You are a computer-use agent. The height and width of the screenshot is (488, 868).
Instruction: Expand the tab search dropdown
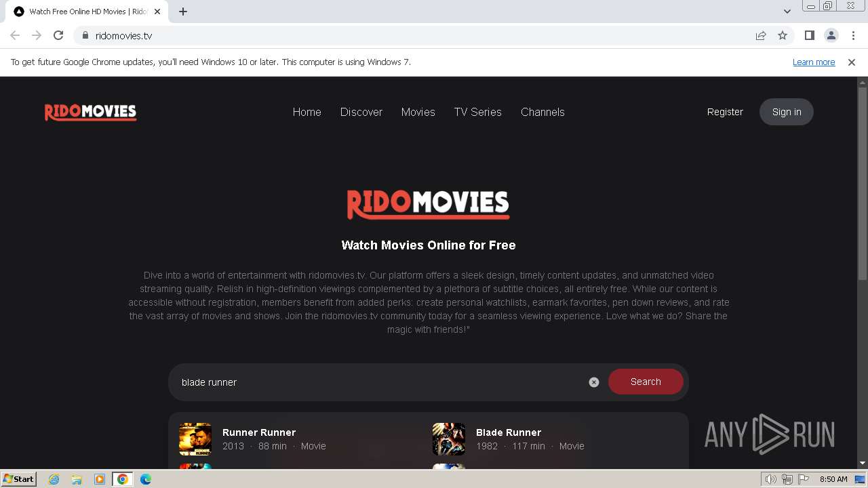[x=787, y=12]
